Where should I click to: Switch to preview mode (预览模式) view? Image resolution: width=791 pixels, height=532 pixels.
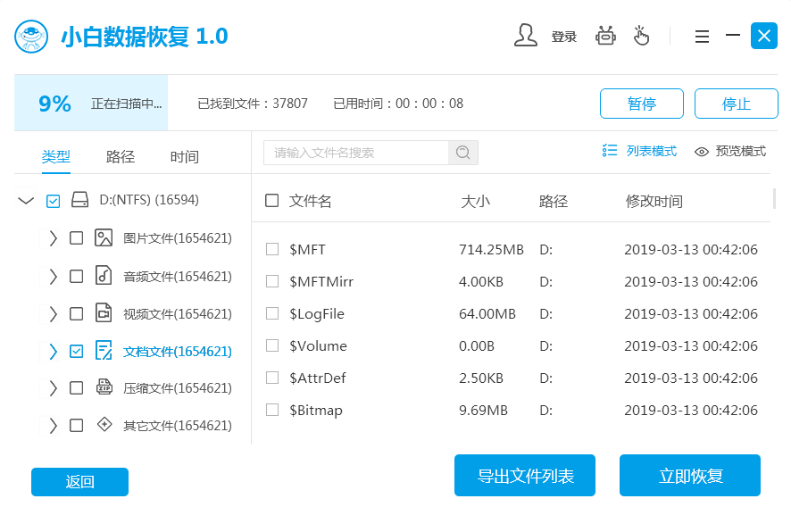pyautogui.click(x=729, y=151)
